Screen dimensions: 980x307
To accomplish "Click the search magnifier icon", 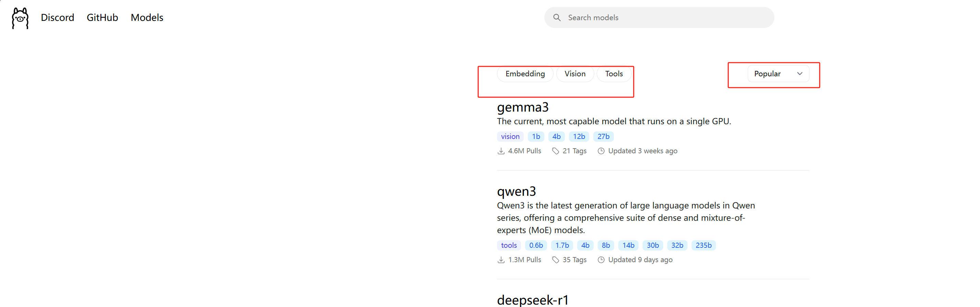I will point(557,17).
